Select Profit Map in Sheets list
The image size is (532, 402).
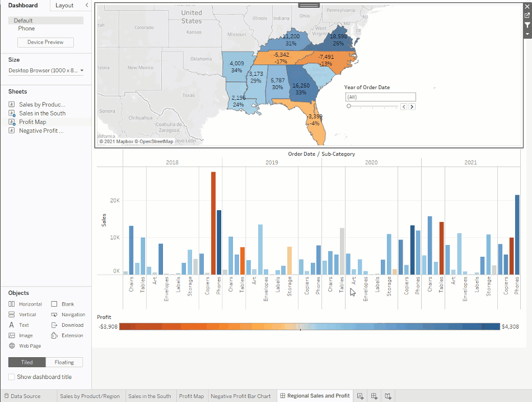tap(32, 122)
